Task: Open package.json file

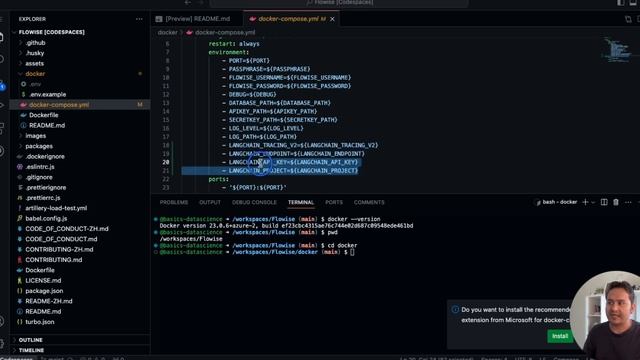Action: coord(44,291)
